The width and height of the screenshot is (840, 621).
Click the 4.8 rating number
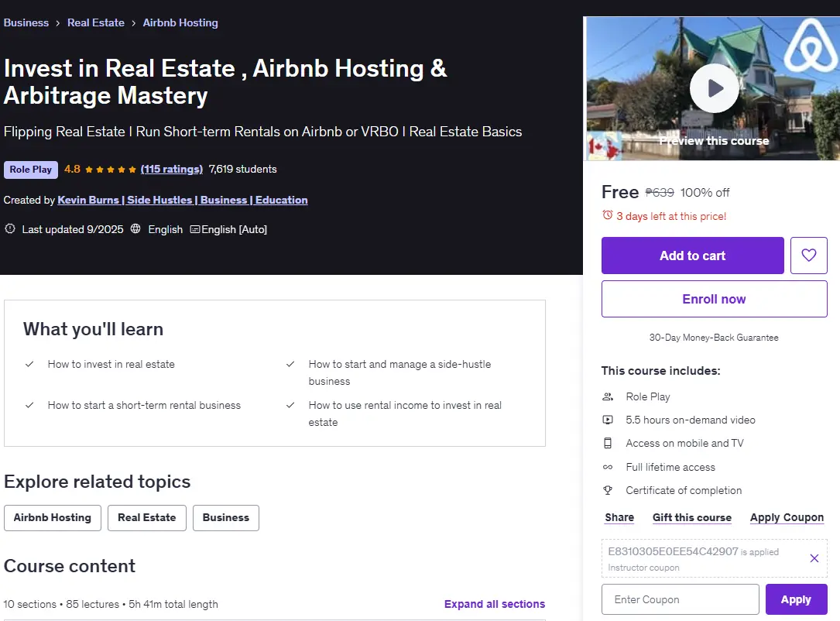pos(72,170)
